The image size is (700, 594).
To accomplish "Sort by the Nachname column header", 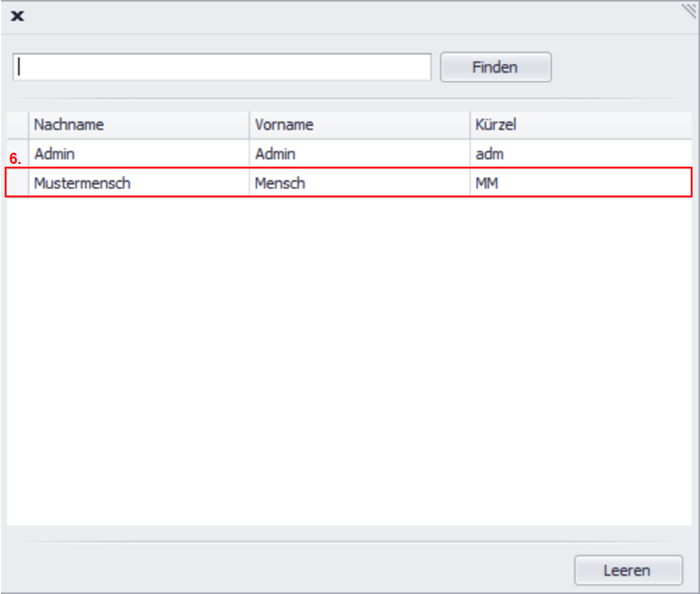I will (139, 125).
